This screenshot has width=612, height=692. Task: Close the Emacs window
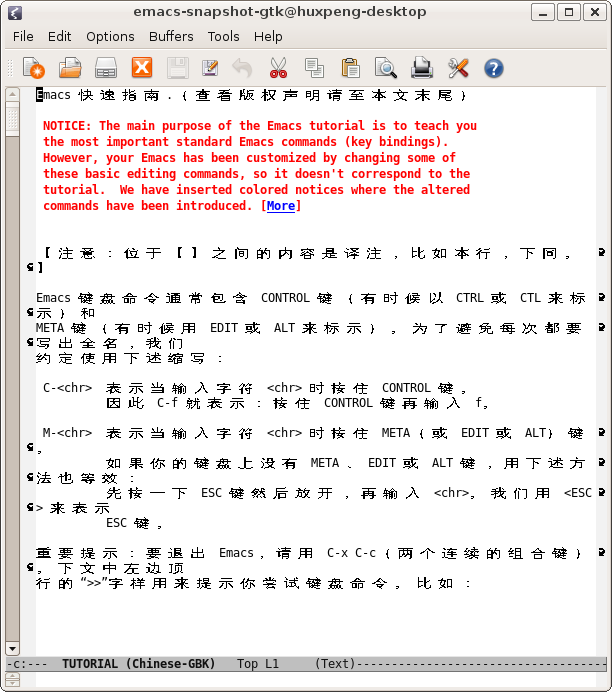(x=595, y=12)
